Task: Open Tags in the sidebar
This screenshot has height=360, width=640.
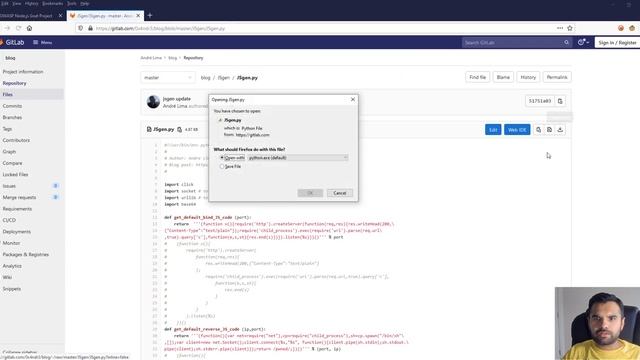Action: click(7, 129)
